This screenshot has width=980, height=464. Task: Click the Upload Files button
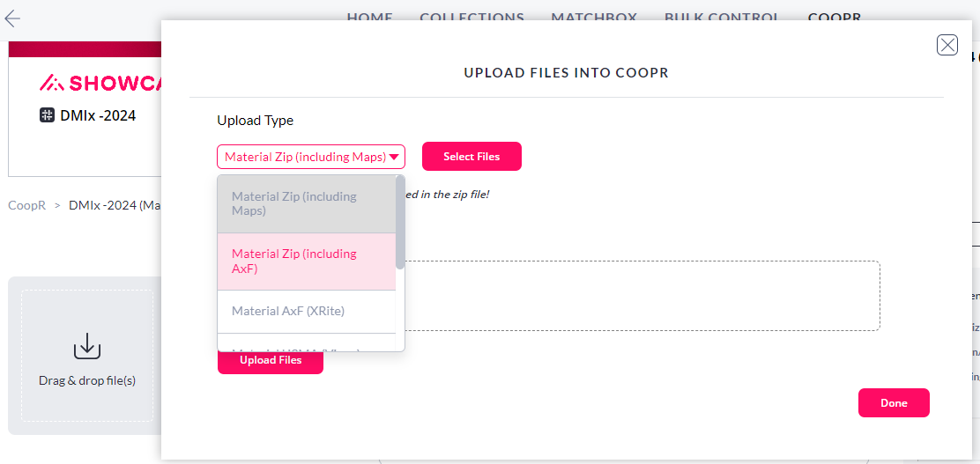(271, 360)
